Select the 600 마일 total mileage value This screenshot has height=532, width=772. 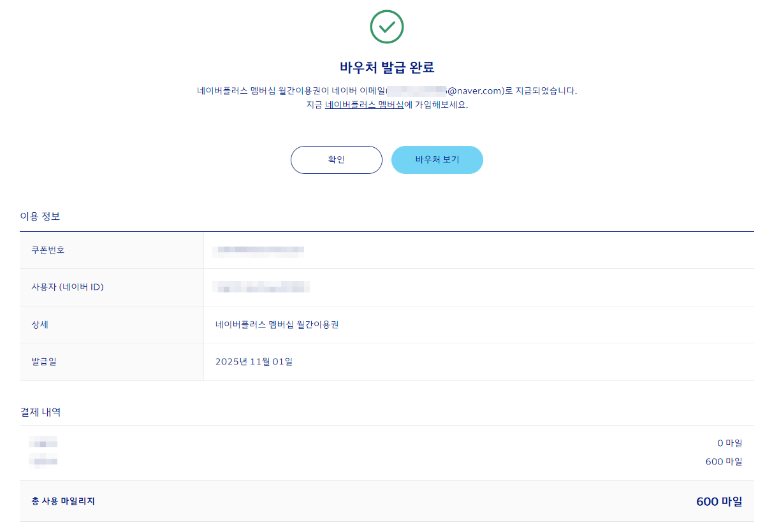pyautogui.click(x=718, y=501)
